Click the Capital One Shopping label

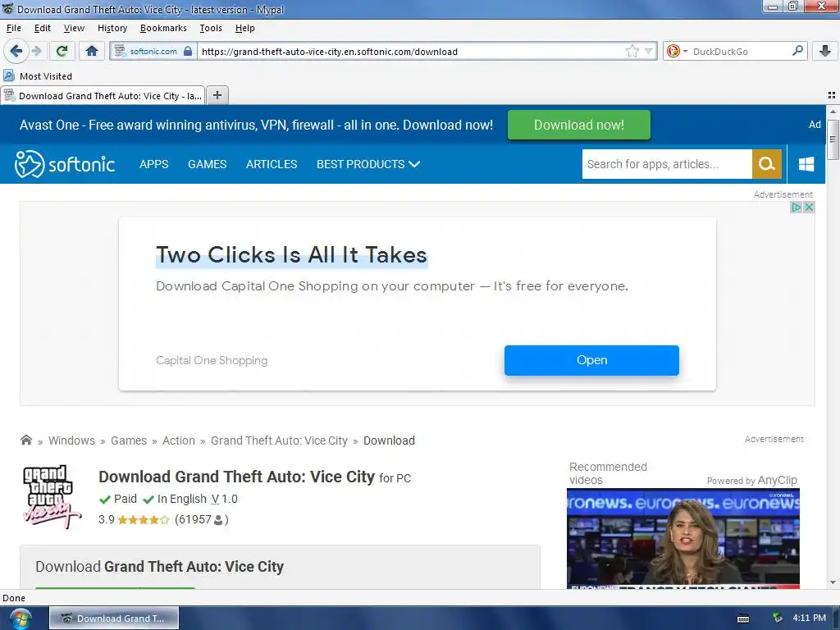coord(212,361)
